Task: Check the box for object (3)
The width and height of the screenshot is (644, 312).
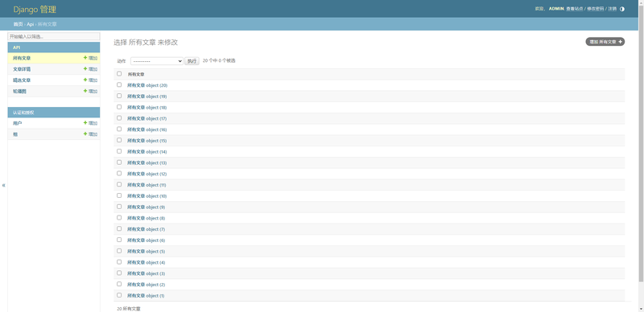Action: point(119,273)
